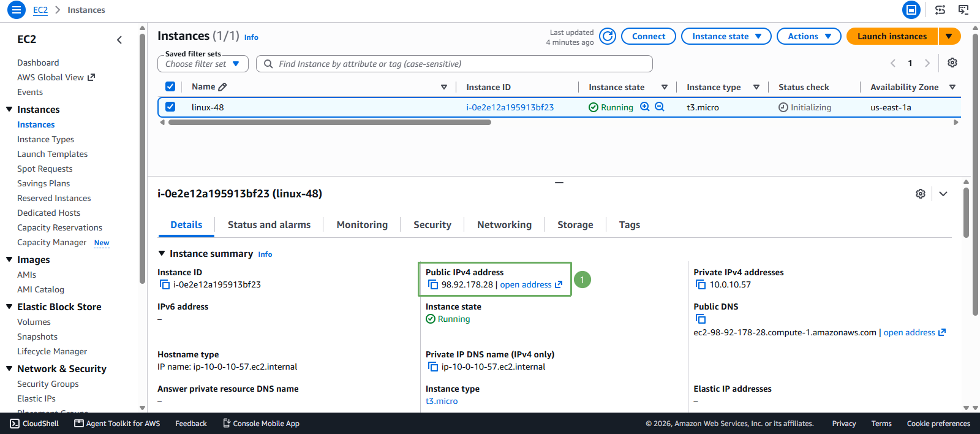Collapse the Instance summary section
Image resolution: width=980 pixels, height=434 pixels.
coord(162,253)
